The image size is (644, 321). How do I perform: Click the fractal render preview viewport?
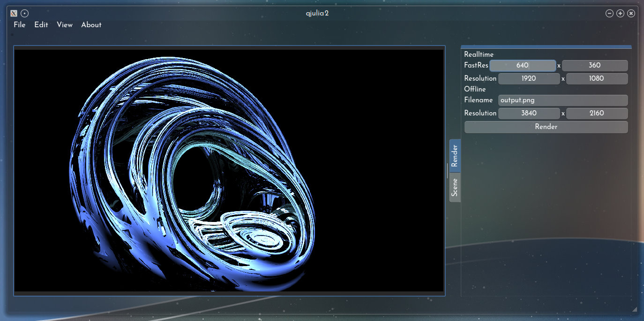pos(229,170)
